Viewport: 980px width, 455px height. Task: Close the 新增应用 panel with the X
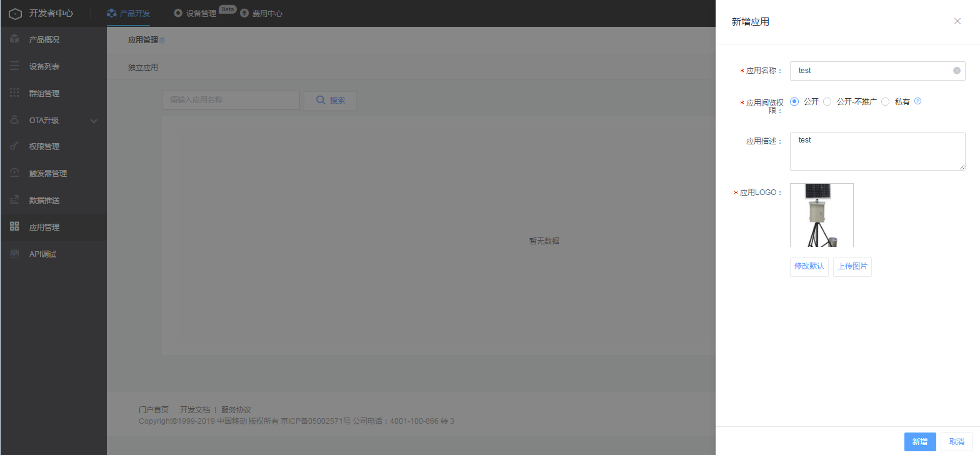[957, 21]
